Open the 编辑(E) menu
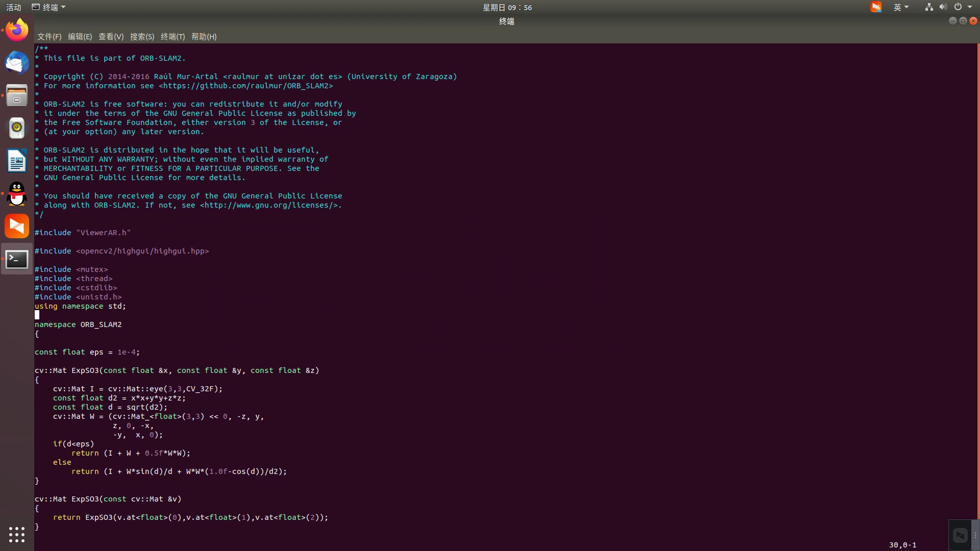980x551 pixels. click(x=80, y=37)
